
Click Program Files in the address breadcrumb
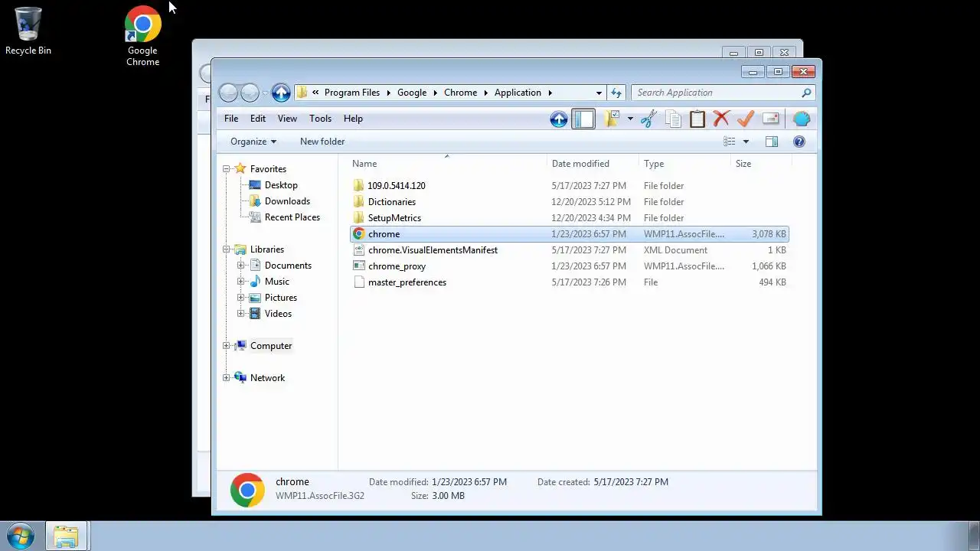click(x=352, y=93)
